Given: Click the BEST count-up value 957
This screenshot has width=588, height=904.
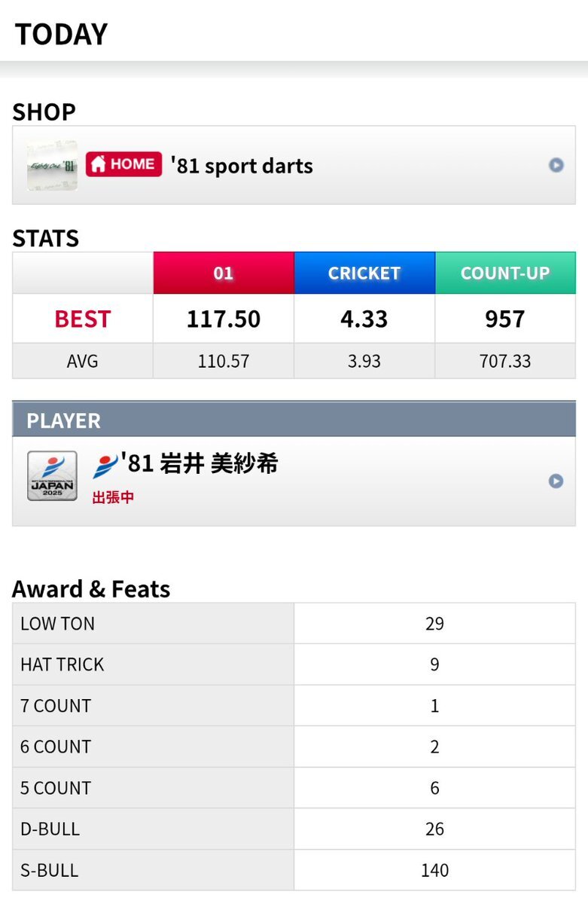Looking at the screenshot, I should click(505, 319).
